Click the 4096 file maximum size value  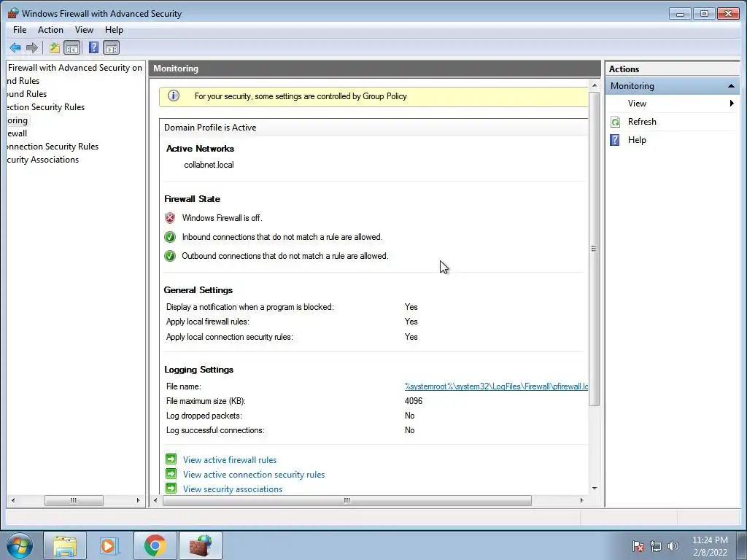pos(414,401)
